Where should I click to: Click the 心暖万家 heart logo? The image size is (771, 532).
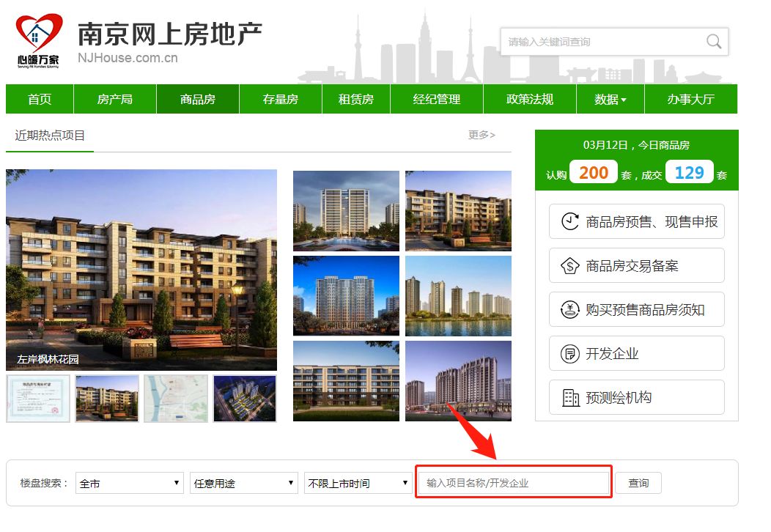pos(39,41)
